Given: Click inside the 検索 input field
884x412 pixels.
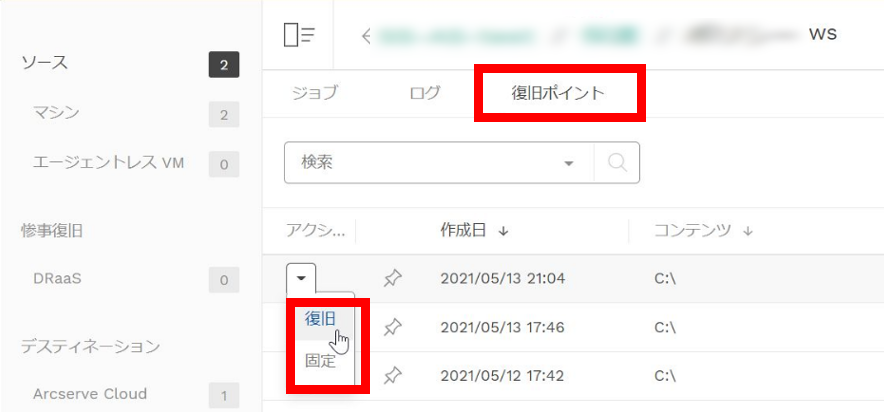Looking at the screenshot, I should click(x=428, y=163).
